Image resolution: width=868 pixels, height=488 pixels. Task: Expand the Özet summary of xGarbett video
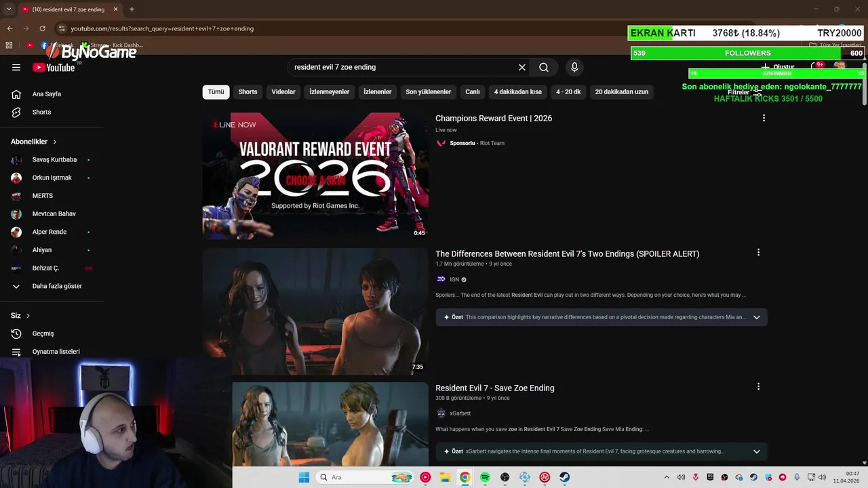tap(757, 451)
